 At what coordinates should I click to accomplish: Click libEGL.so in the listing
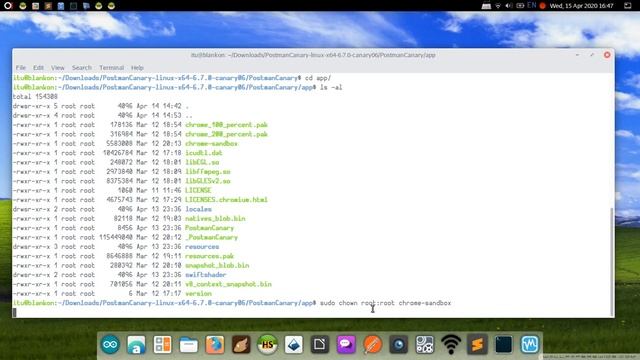click(x=202, y=162)
